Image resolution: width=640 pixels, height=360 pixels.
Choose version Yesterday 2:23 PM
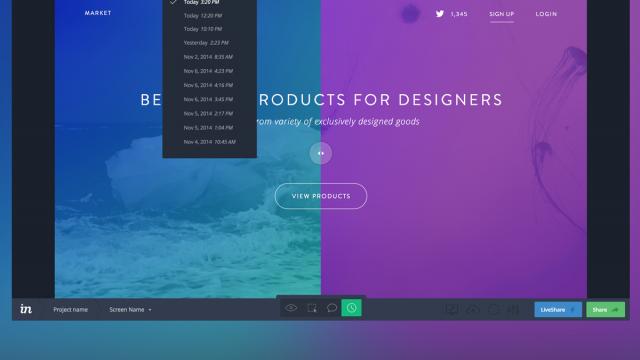pyautogui.click(x=206, y=42)
